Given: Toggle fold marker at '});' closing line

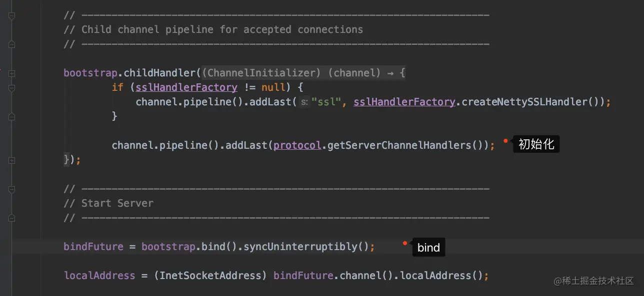Looking at the screenshot, I should click(11, 160).
